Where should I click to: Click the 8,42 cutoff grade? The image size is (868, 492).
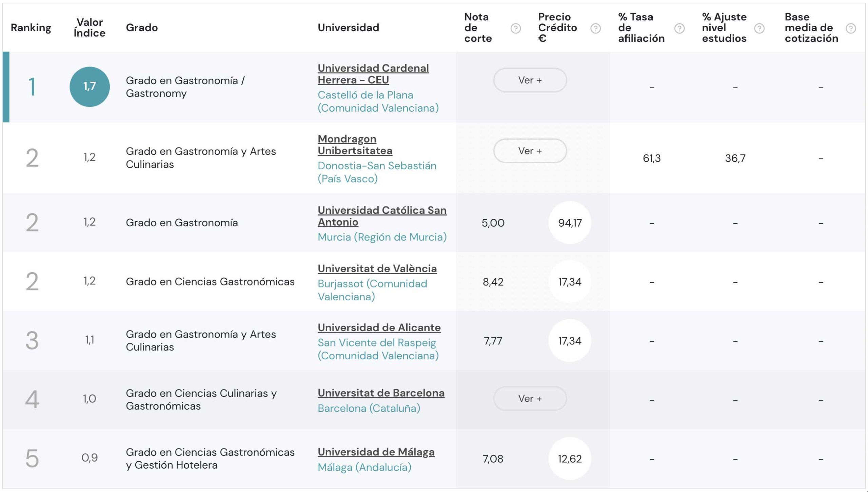(493, 282)
